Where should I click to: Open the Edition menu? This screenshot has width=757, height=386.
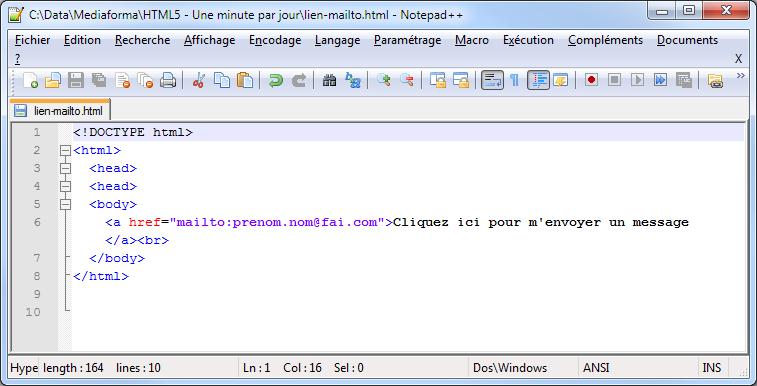click(82, 40)
